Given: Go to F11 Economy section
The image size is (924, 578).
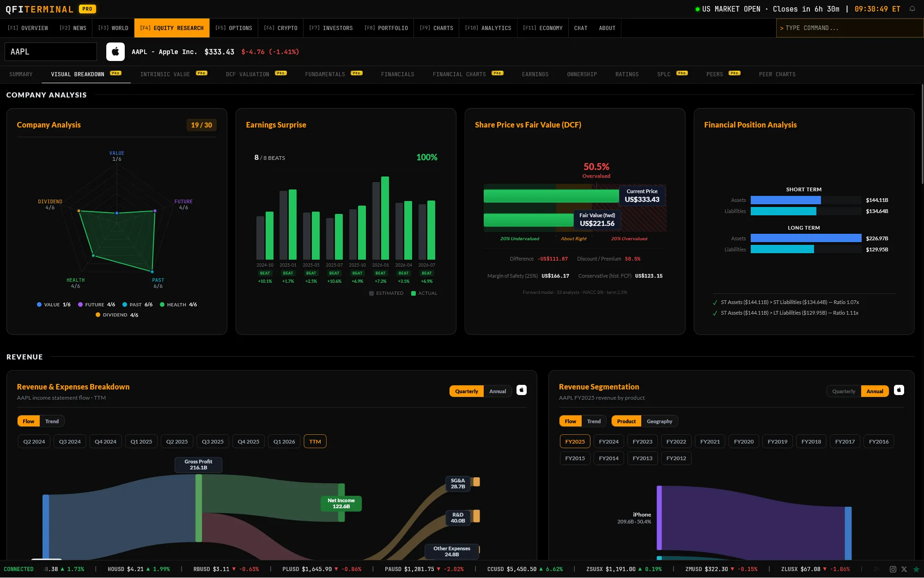Looking at the screenshot, I should pos(542,28).
